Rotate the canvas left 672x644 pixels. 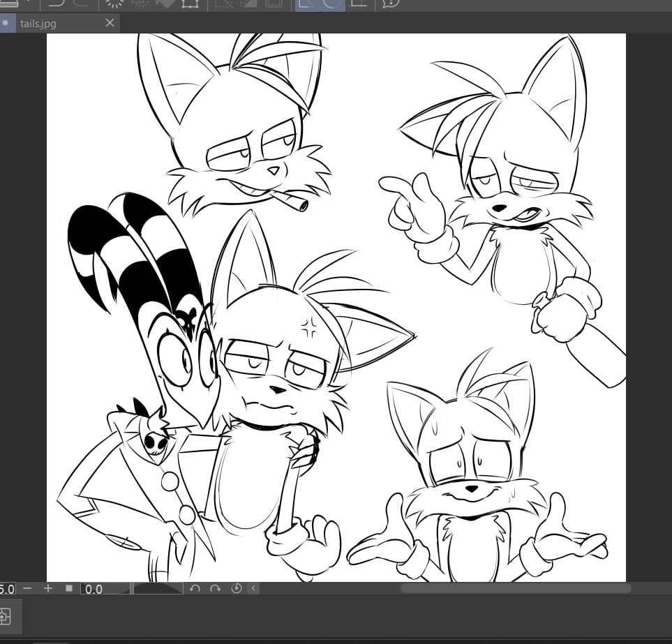pos(195,588)
